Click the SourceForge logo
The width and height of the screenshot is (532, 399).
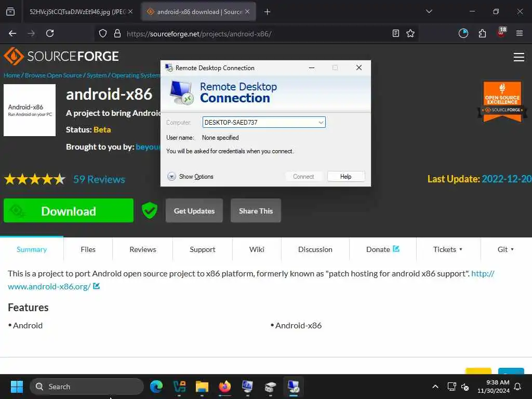(61, 56)
